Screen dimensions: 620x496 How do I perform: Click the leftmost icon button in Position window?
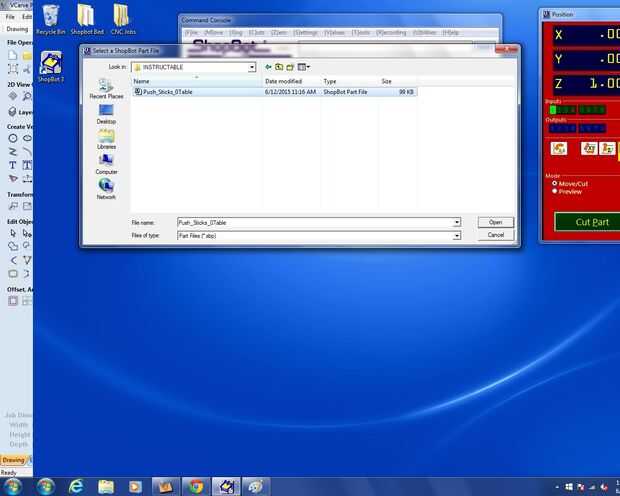(x=559, y=148)
